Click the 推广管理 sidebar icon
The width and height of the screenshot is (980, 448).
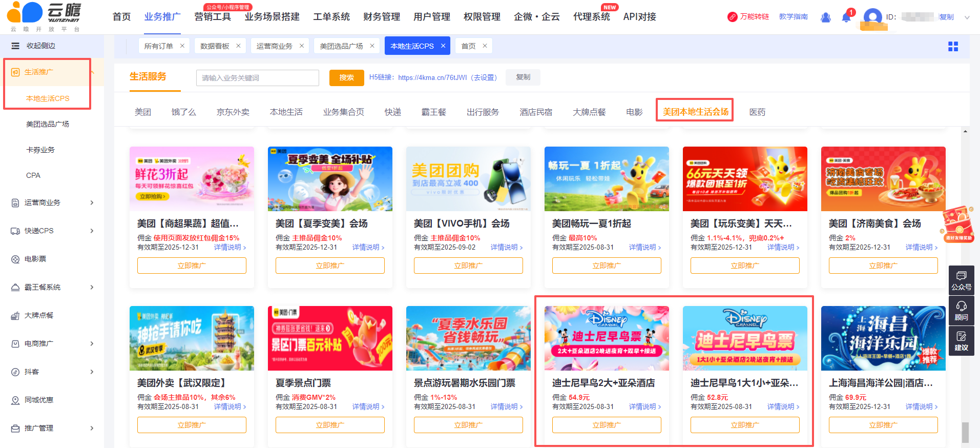click(15, 428)
